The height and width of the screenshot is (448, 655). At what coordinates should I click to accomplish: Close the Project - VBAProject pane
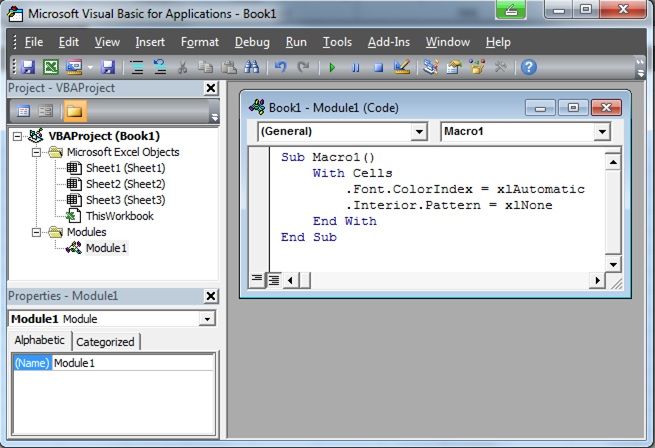211,88
